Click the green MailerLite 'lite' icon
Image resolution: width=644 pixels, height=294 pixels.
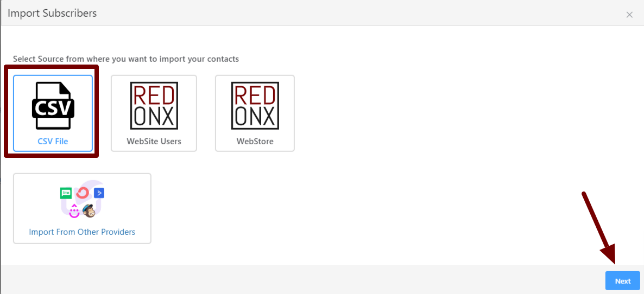click(66, 193)
